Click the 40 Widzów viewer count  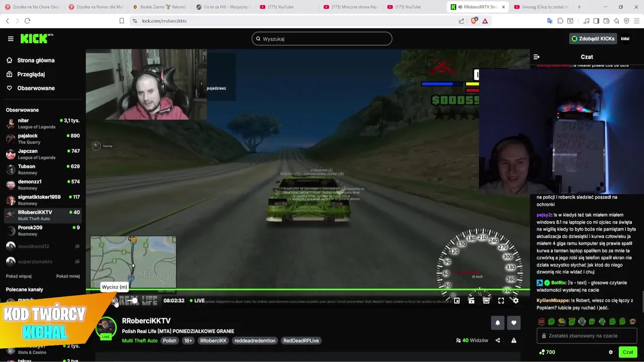[472, 340]
